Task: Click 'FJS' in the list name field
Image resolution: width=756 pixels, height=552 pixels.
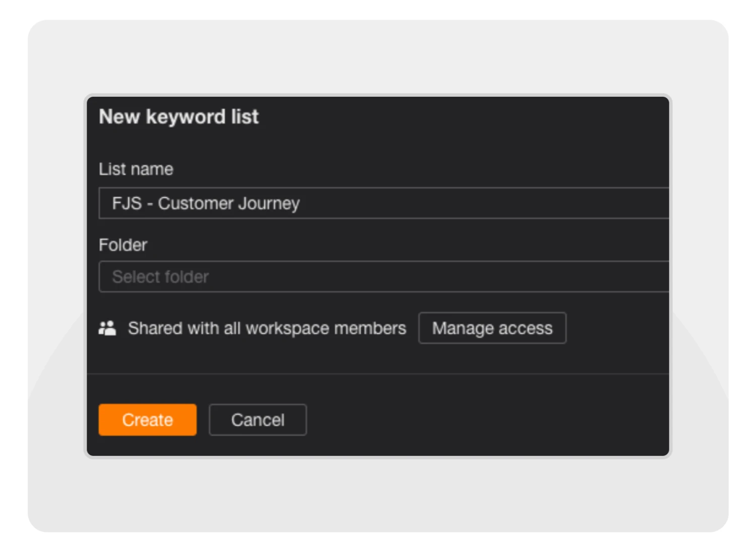Action: pos(127,203)
